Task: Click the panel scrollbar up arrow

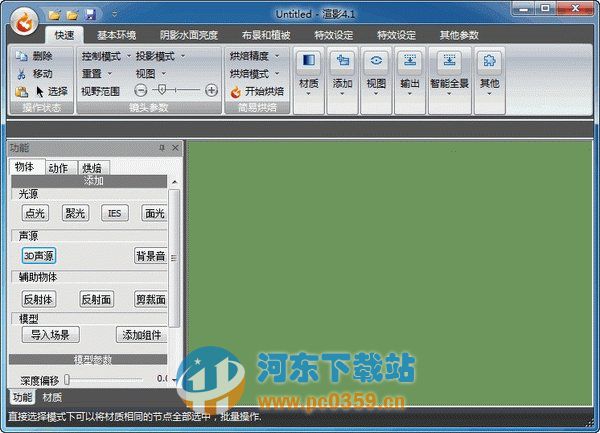Action: point(174,182)
